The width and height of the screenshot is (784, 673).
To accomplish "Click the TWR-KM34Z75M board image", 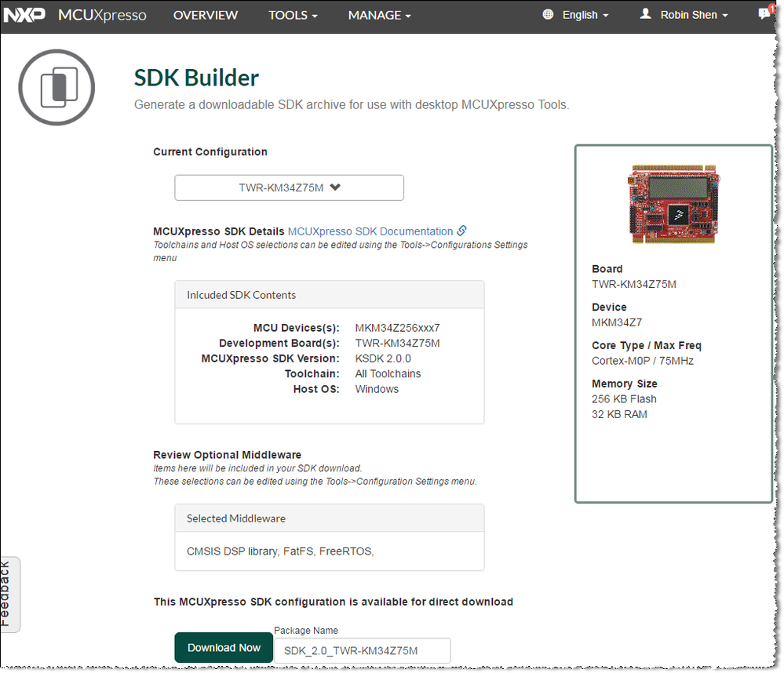I will pyautogui.click(x=673, y=204).
